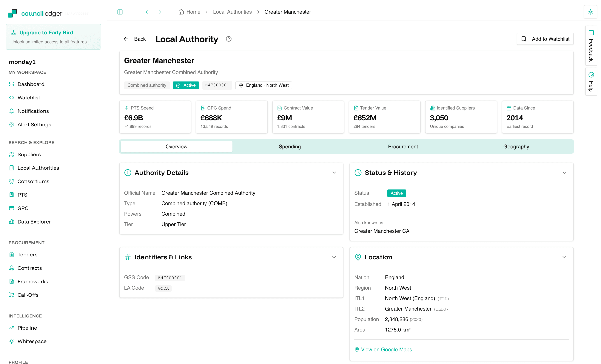Viewport: 601px width, 364px height.
Task: Click the Data Since card
Action: click(538, 117)
